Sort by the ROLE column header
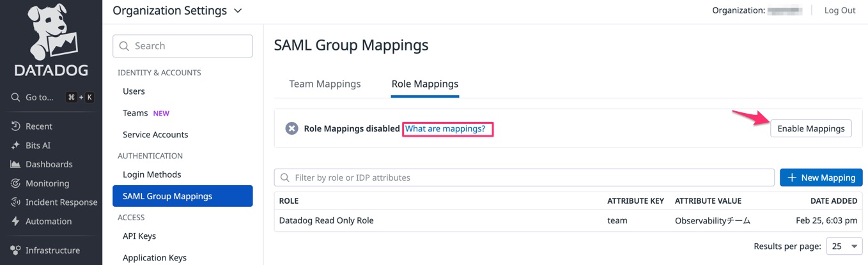868x265 pixels. [x=289, y=201]
